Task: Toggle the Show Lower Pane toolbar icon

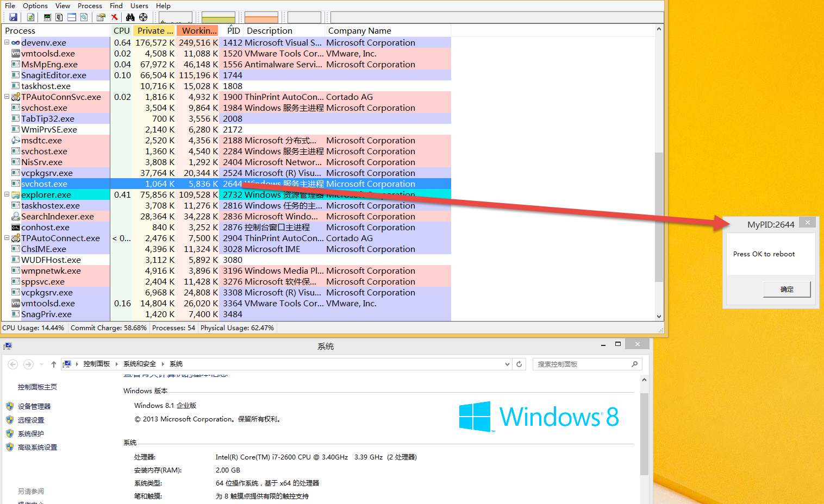Action: point(72,17)
